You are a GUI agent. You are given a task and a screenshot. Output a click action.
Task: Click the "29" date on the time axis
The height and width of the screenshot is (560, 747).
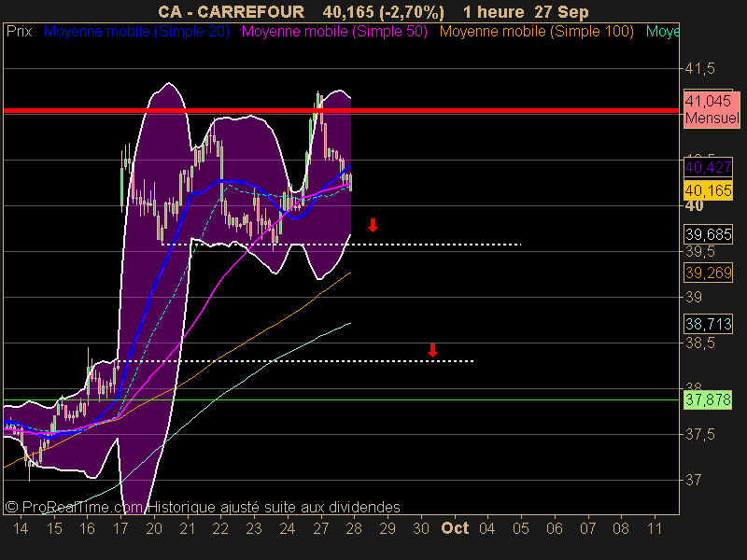tap(388, 528)
